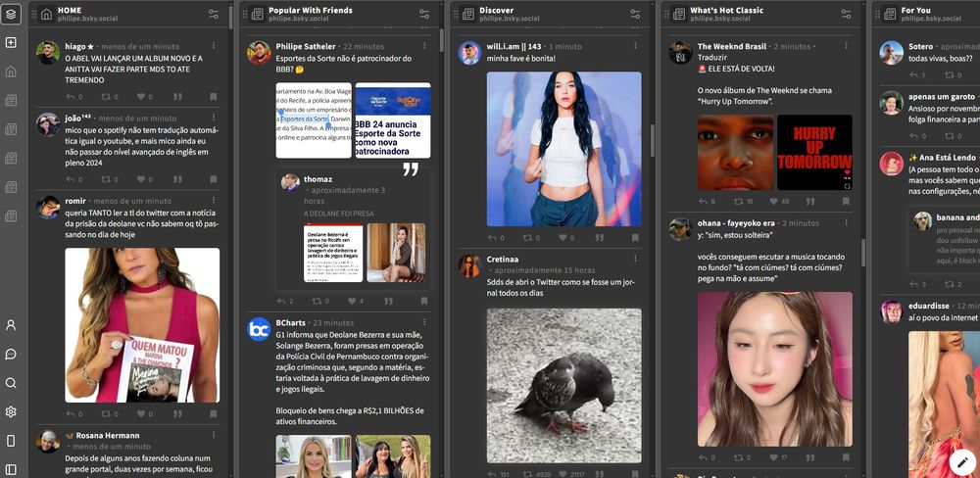Open the three-dot menu on romir's post
Viewport: 980px width, 478px height.
pos(213,201)
